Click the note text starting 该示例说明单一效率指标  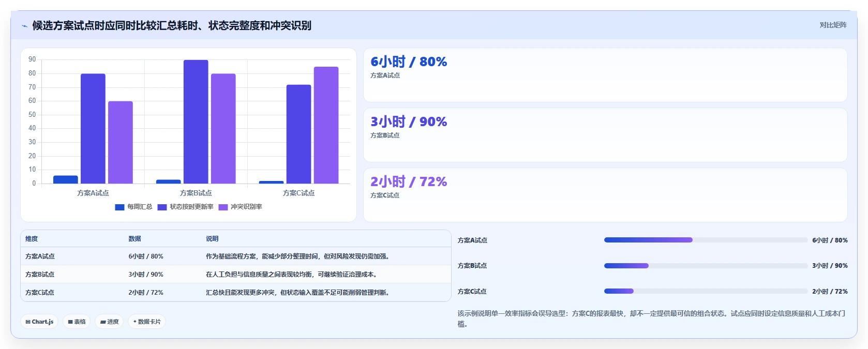652,318
